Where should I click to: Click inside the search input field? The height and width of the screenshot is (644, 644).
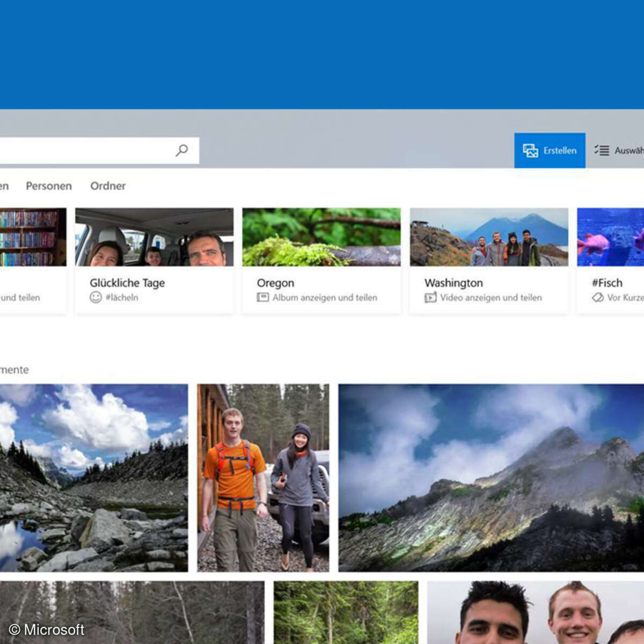pos(86,150)
